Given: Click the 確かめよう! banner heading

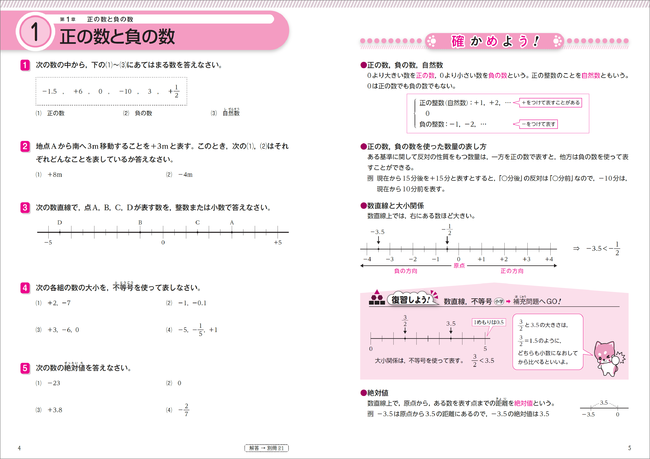Looking at the screenshot, I should (x=495, y=41).
